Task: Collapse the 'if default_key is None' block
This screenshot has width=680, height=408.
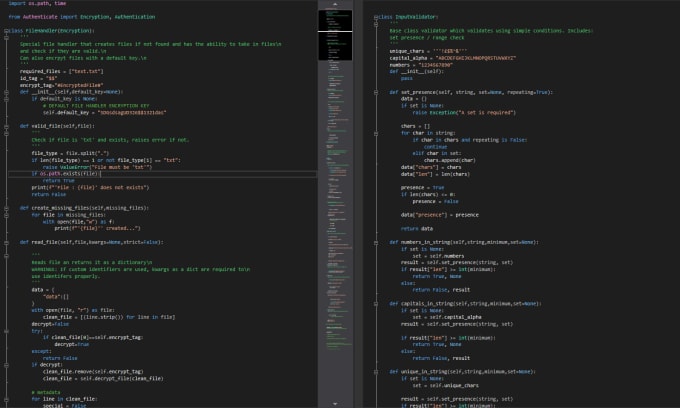Action: pyautogui.click(x=7, y=99)
